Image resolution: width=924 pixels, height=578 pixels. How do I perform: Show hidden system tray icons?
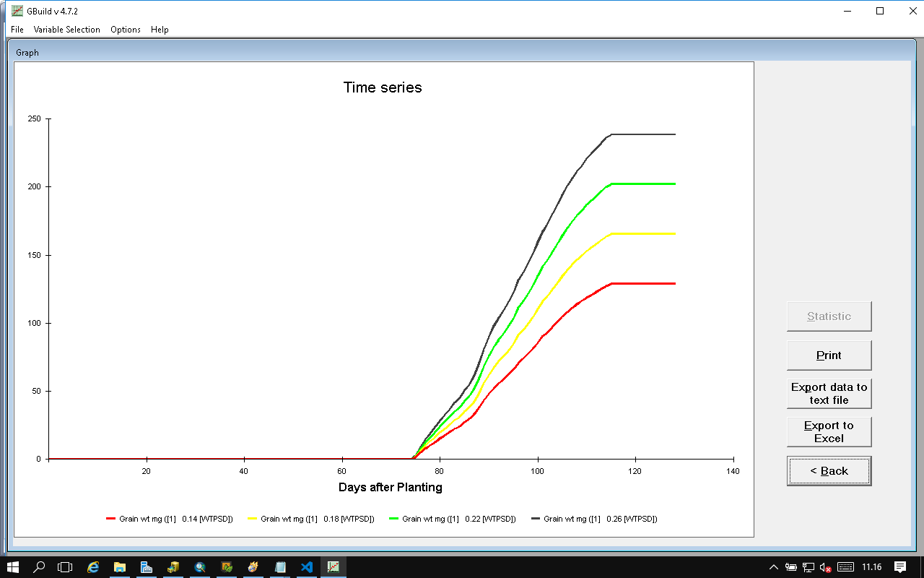point(774,567)
